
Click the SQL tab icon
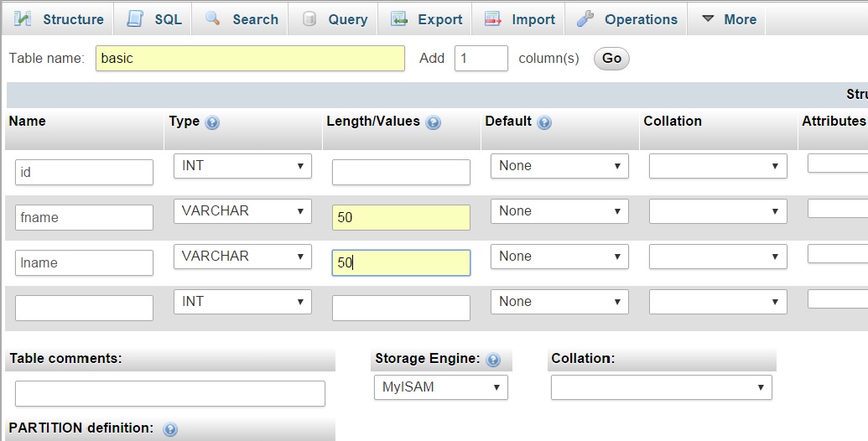coord(134,18)
